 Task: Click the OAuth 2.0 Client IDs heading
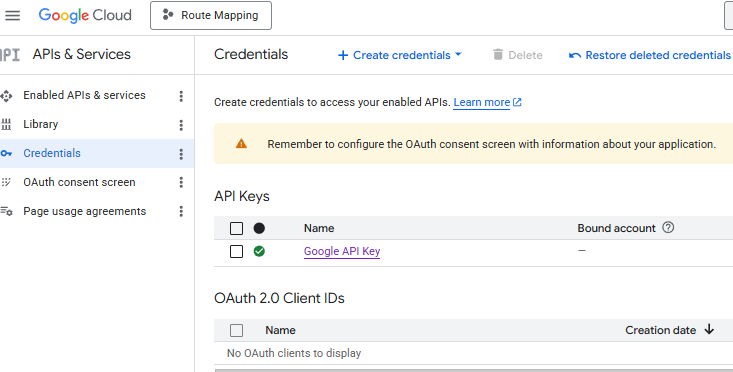pos(279,298)
